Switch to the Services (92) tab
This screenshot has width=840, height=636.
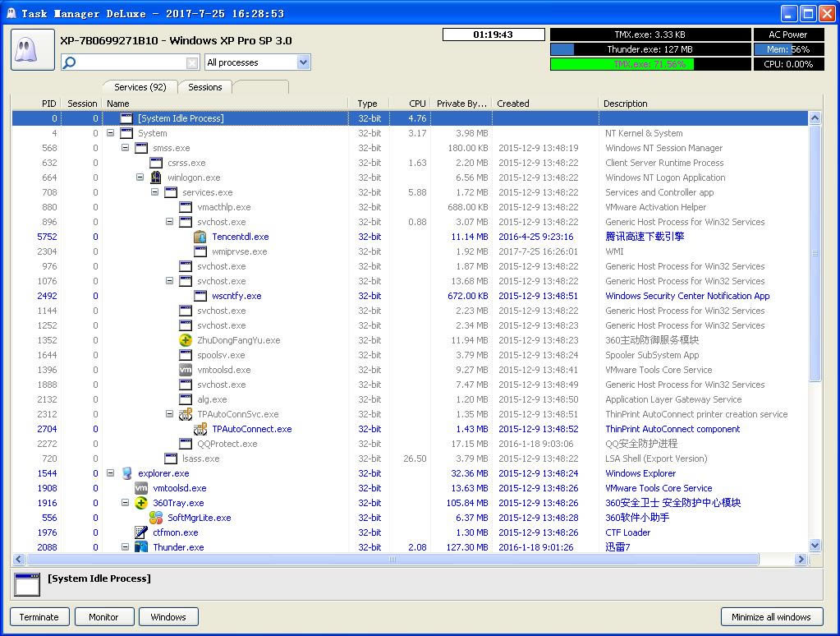tap(140, 87)
